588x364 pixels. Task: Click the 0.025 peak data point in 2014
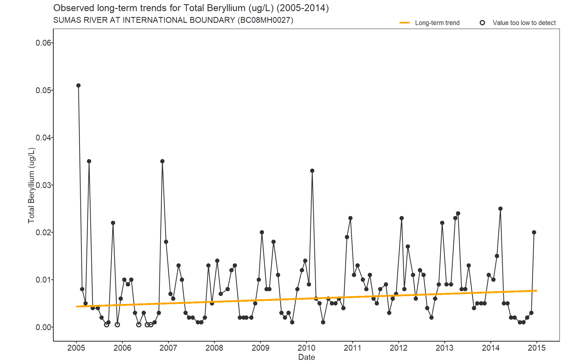pos(500,209)
